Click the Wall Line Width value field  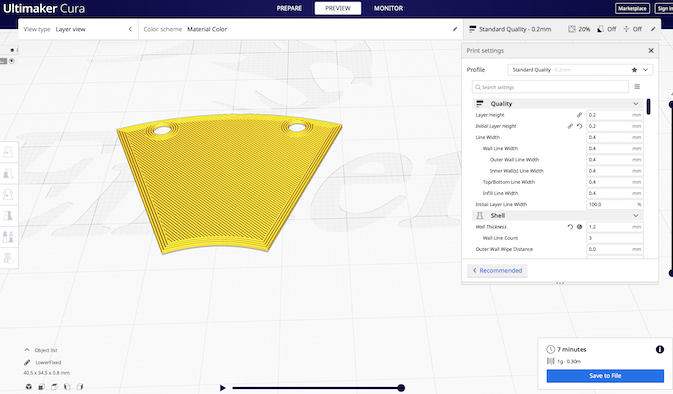pyautogui.click(x=615, y=149)
